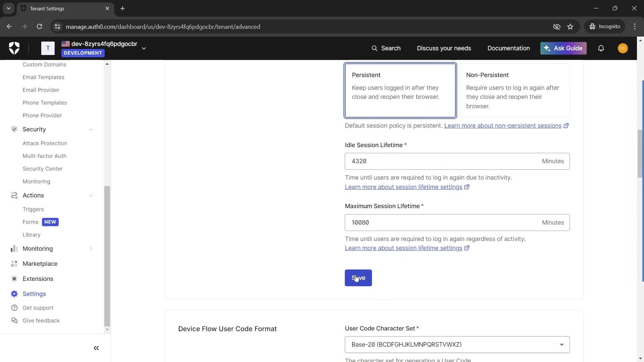Open the notifications bell
The image size is (644, 362).
click(601, 48)
